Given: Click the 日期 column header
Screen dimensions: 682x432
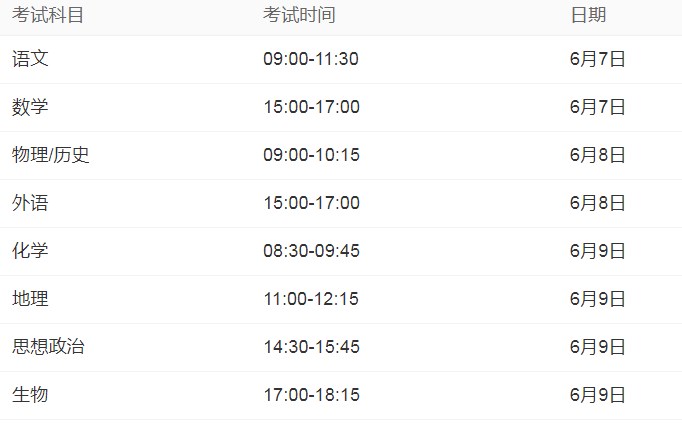Looking at the screenshot, I should pyautogui.click(x=588, y=15).
